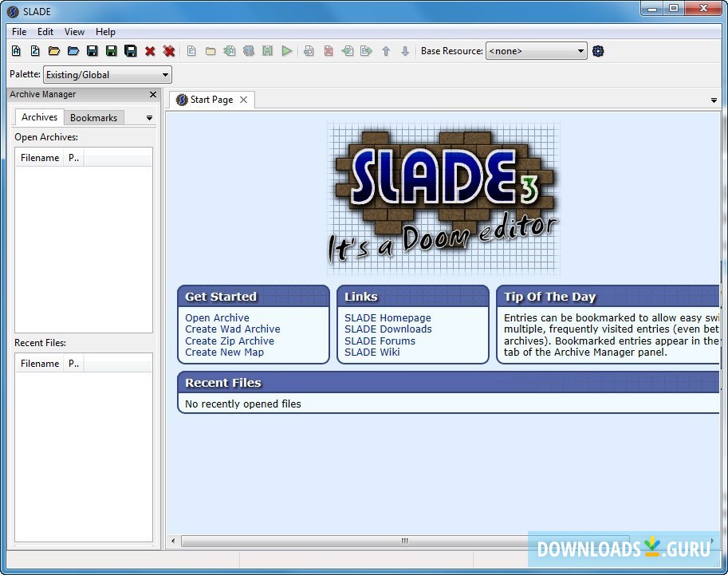Click the Move Down arrow icon

pyautogui.click(x=405, y=51)
